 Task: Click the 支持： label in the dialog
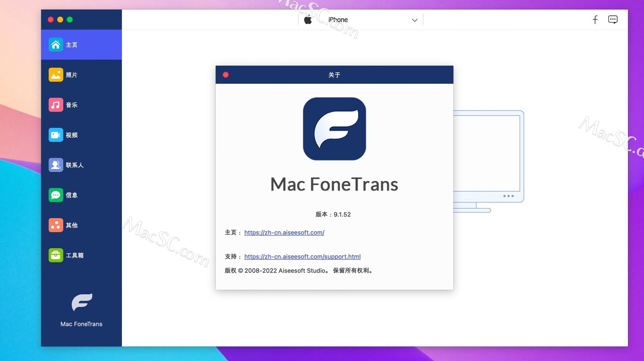point(233,257)
